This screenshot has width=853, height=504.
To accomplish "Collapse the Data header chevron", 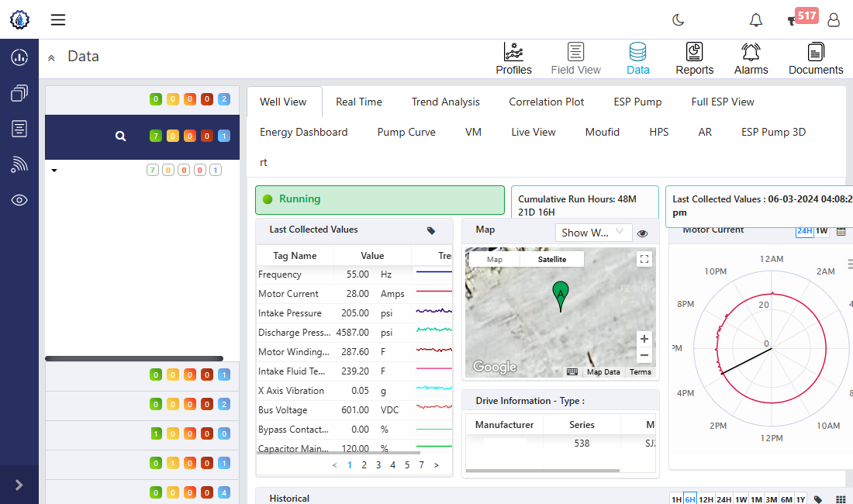I will pyautogui.click(x=51, y=57).
